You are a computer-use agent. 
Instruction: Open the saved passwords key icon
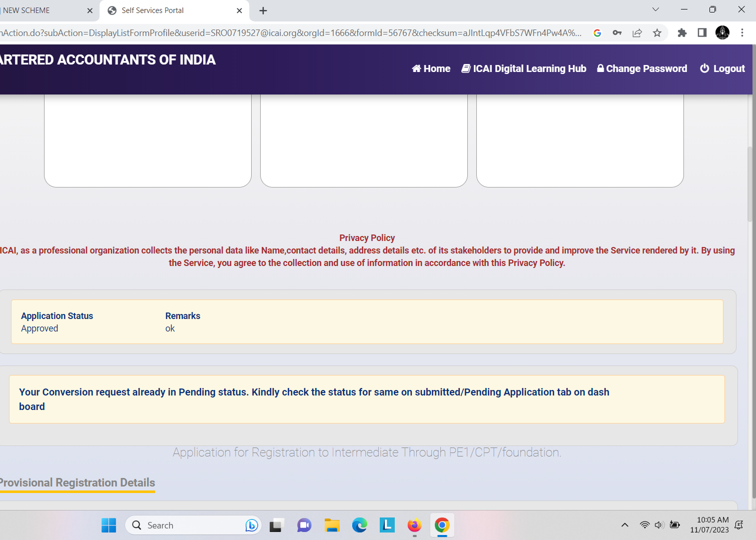(617, 33)
